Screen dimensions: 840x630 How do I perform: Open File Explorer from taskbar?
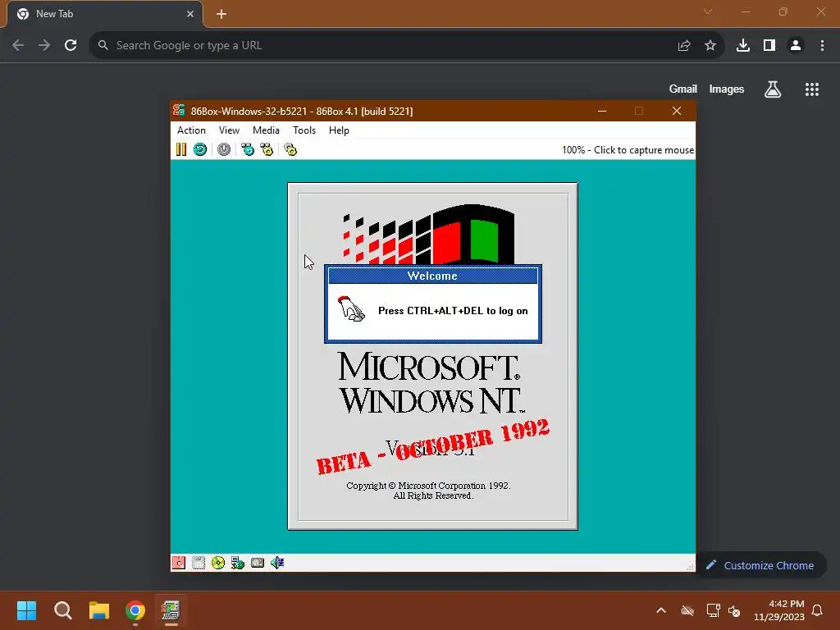click(x=99, y=610)
